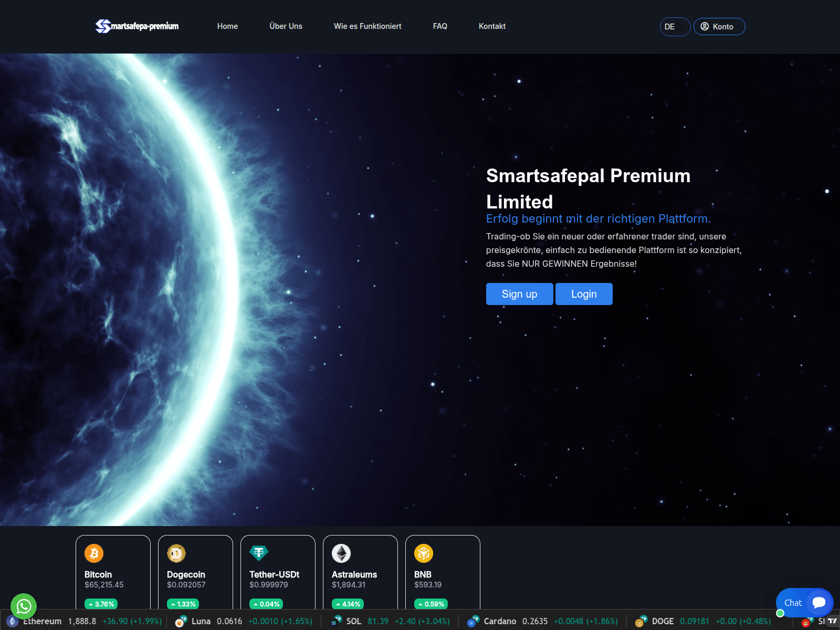Image resolution: width=840 pixels, height=630 pixels.
Task: Click the Tether-USDt coin icon
Action: (259, 553)
